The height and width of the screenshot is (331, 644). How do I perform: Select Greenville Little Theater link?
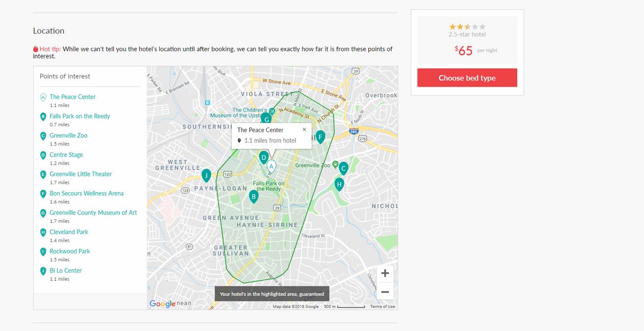[x=81, y=174]
